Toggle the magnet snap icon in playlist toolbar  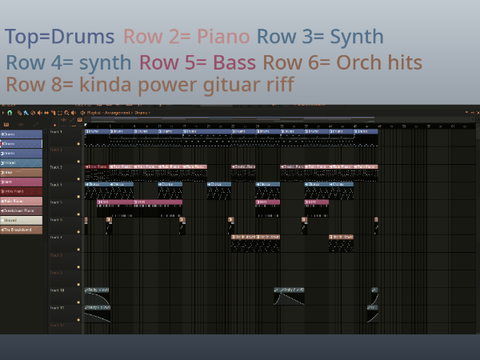[10, 113]
